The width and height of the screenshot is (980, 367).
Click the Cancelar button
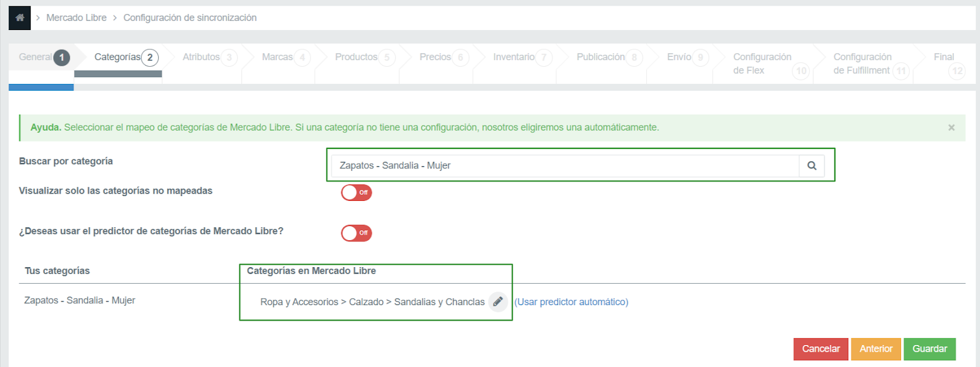click(821, 349)
